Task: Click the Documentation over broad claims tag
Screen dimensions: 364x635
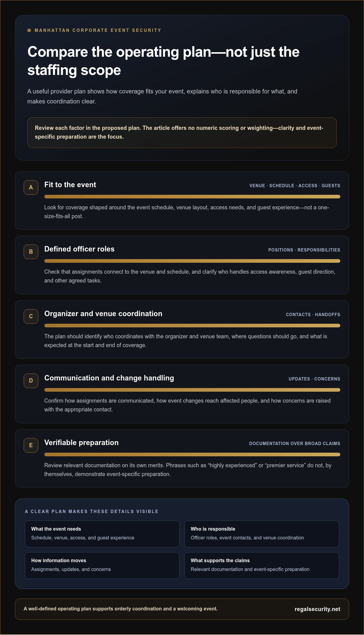Action: [295, 444]
